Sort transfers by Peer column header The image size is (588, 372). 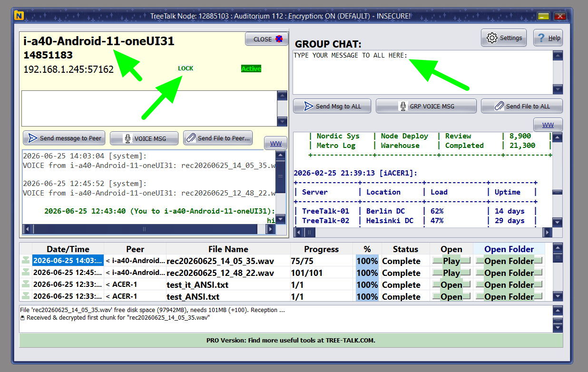click(x=135, y=249)
